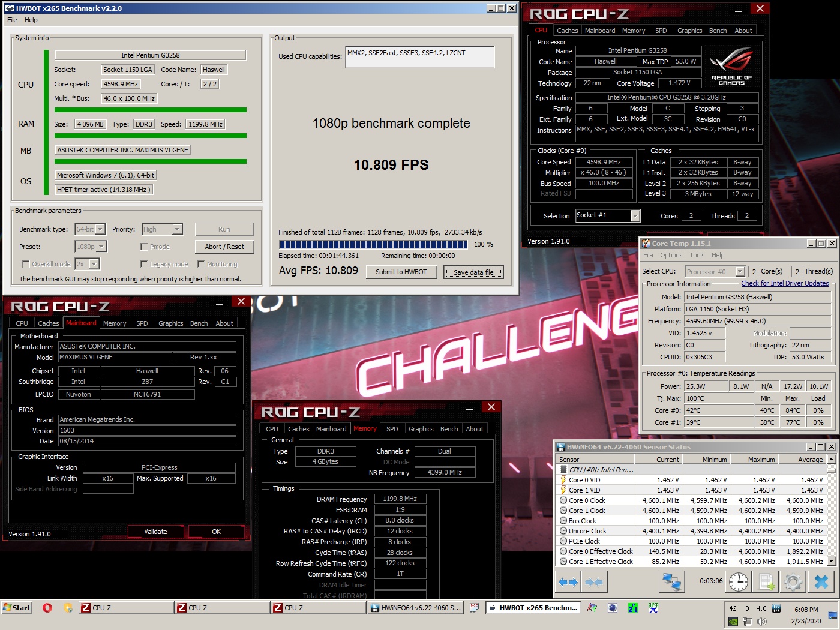The image size is (840, 630).
Task: Click benchmark progress bar
Action: click(x=373, y=244)
